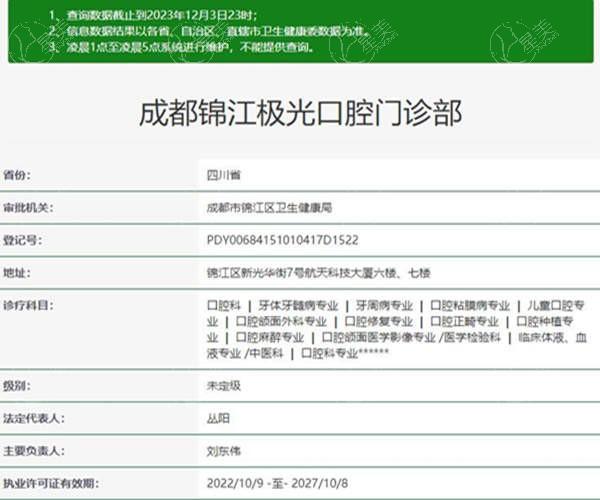The height and width of the screenshot is (500, 600).
Task: Select the level value 未定级
Action: (x=224, y=386)
